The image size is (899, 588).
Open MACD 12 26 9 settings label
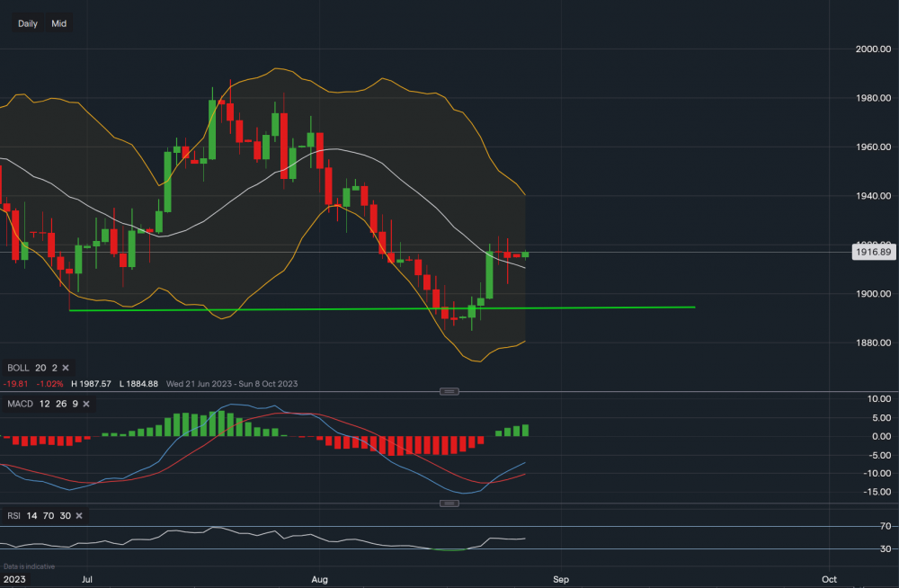coord(42,404)
